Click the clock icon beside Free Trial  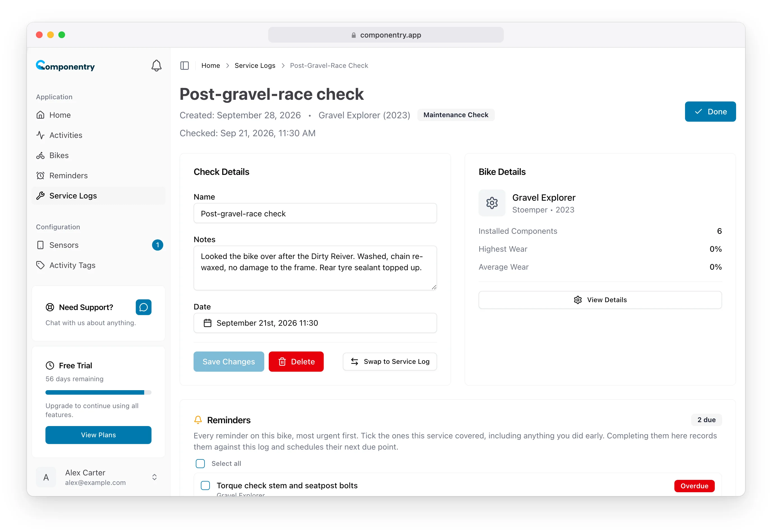coord(50,365)
